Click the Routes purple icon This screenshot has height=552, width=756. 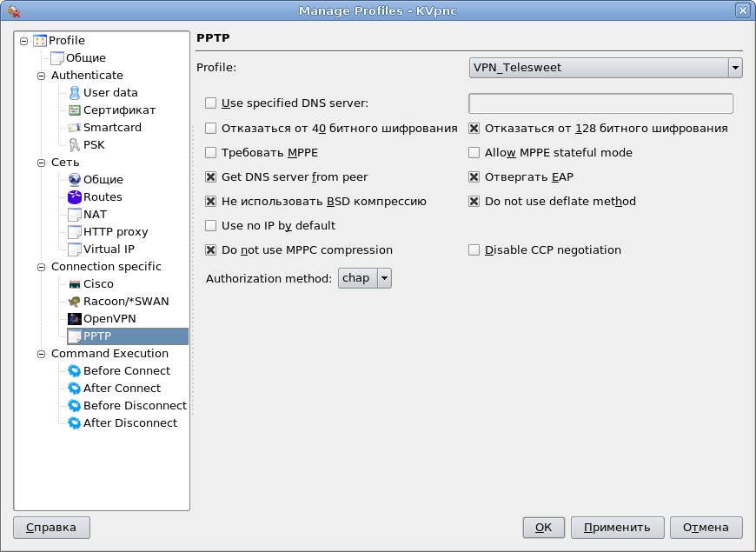tap(75, 197)
